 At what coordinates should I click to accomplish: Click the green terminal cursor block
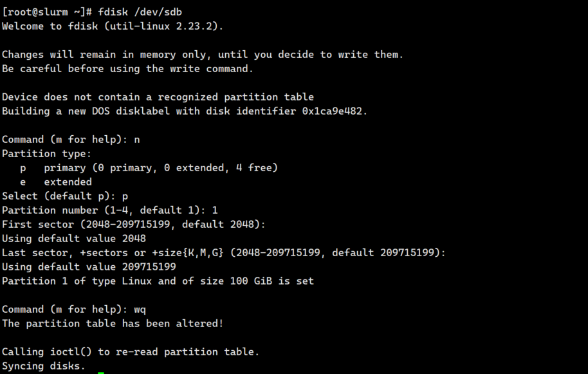(101, 369)
